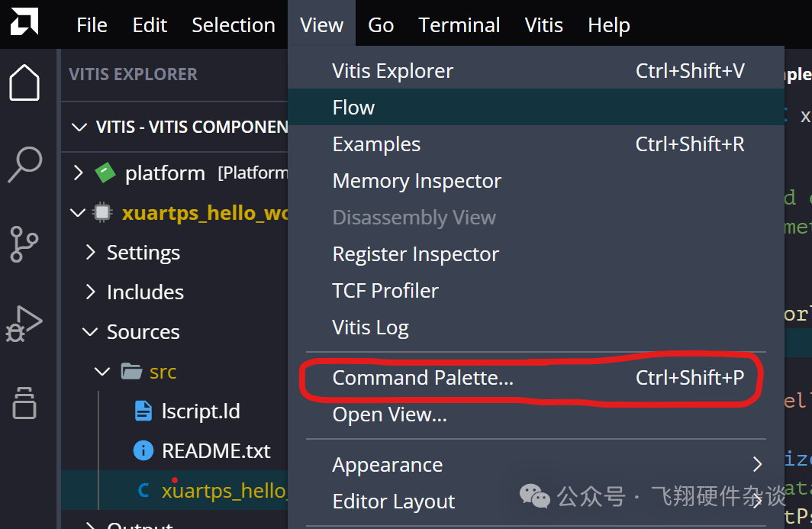
Task: Click the AMD logo in the menu bar
Action: point(24,22)
